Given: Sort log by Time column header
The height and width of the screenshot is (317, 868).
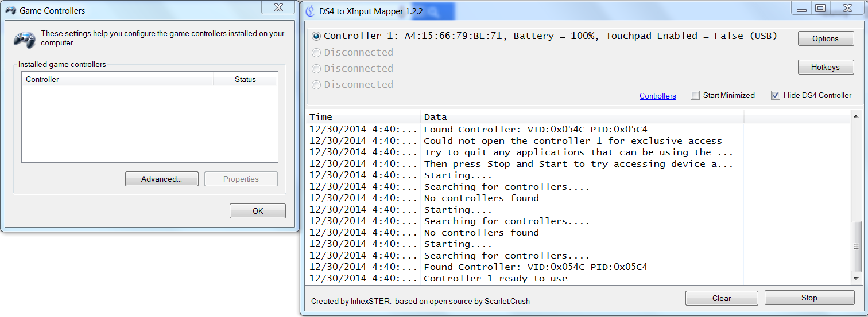Looking at the screenshot, I should click(x=363, y=117).
